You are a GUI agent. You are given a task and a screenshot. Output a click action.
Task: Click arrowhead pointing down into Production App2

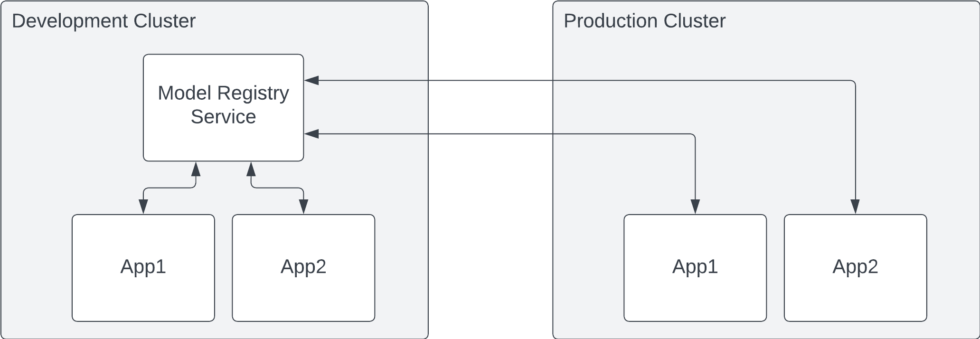pos(855,207)
